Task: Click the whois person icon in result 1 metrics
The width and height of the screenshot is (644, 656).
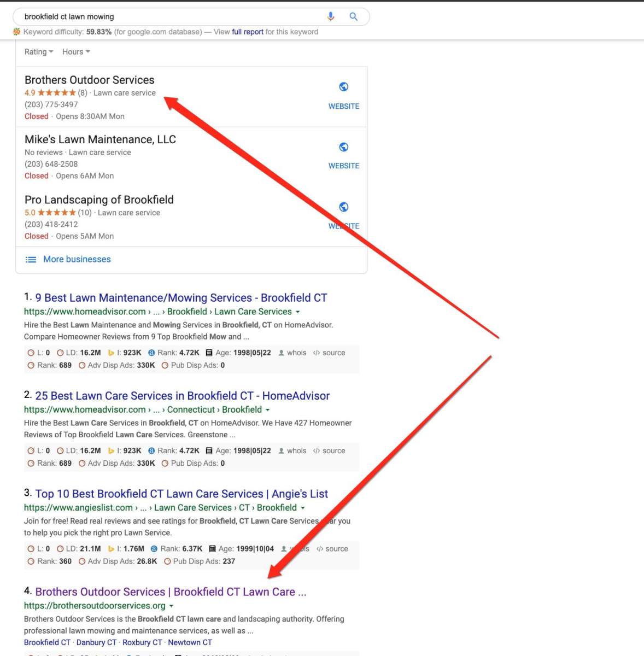Action: pos(282,353)
